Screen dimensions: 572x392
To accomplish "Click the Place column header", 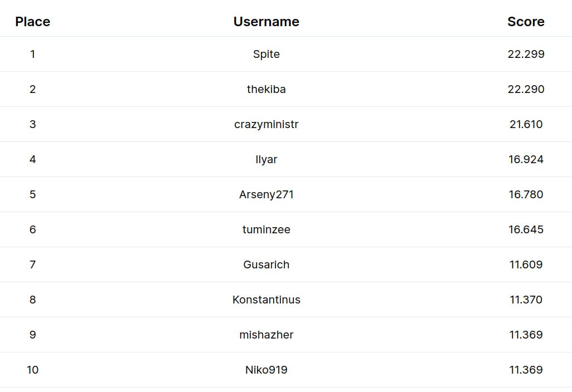I will pyautogui.click(x=33, y=22).
